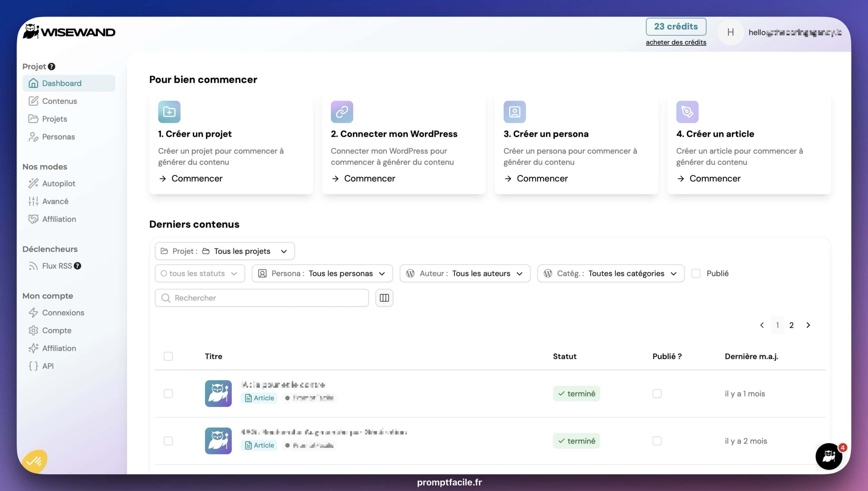Click the acheter des crédits link
This screenshot has height=491, width=868.
coord(676,42)
